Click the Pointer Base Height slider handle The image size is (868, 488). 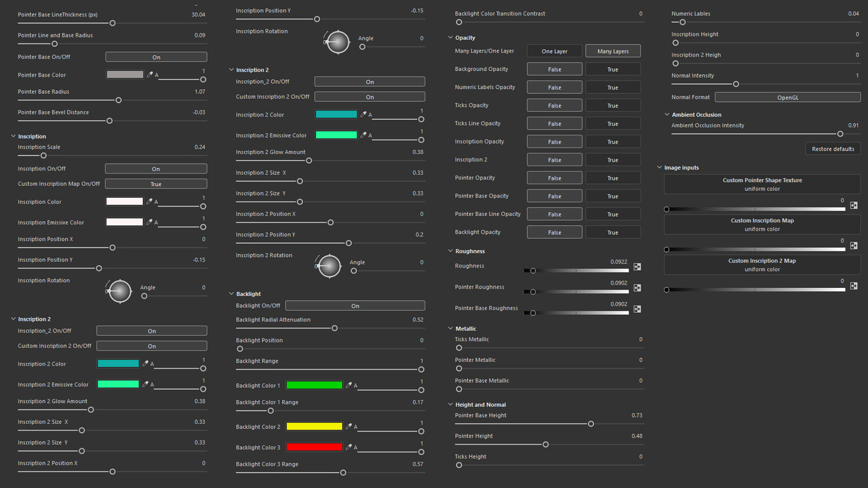coord(591,424)
